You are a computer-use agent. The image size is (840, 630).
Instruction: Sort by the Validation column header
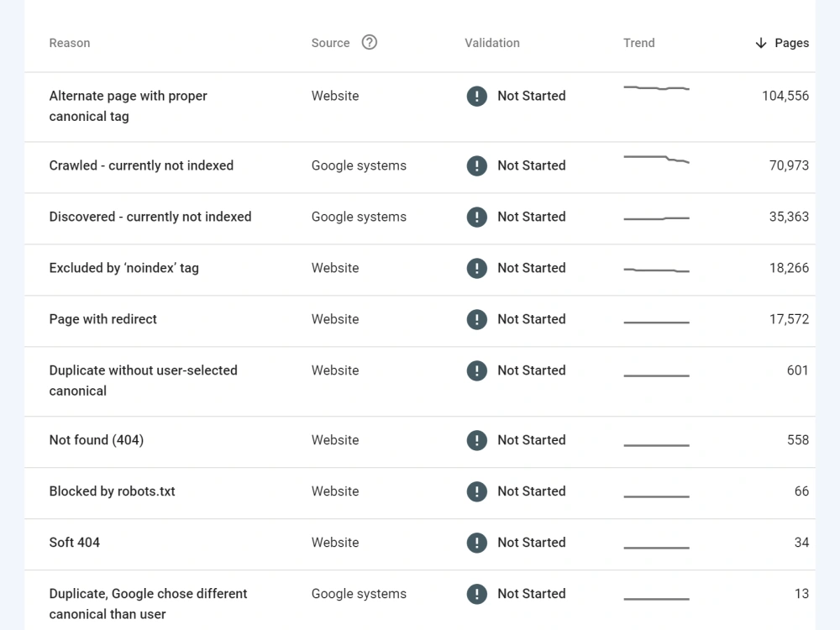pyautogui.click(x=491, y=42)
